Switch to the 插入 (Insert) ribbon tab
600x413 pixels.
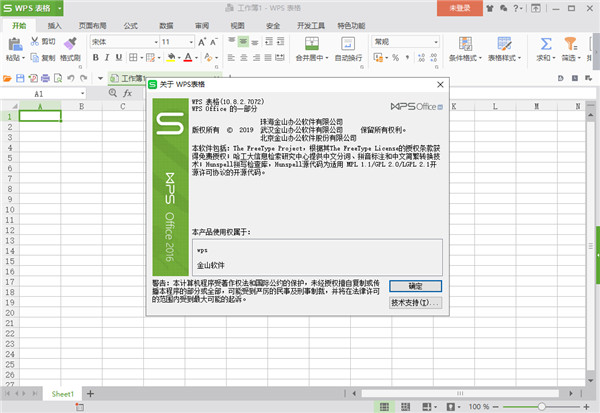(x=55, y=24)
